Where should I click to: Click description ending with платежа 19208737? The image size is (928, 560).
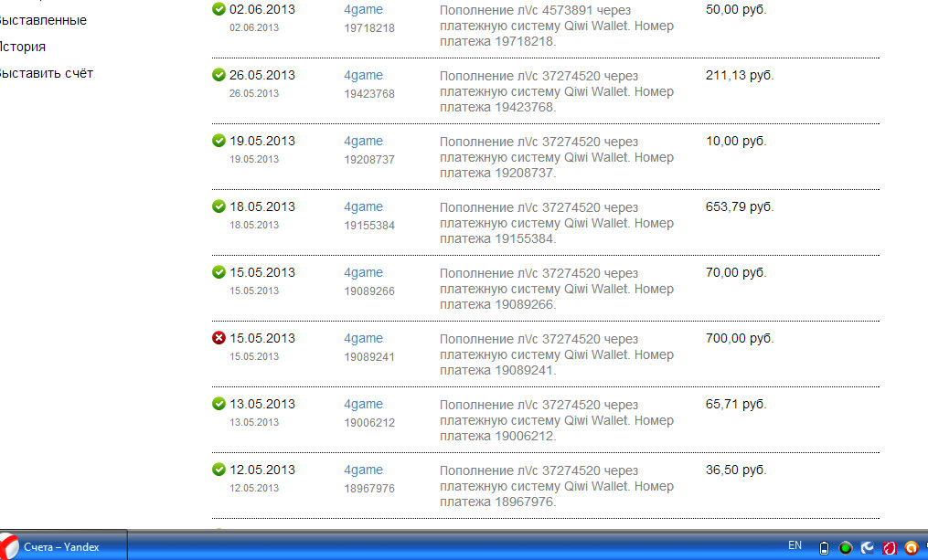pyautogui.click(x=556, y=157)
